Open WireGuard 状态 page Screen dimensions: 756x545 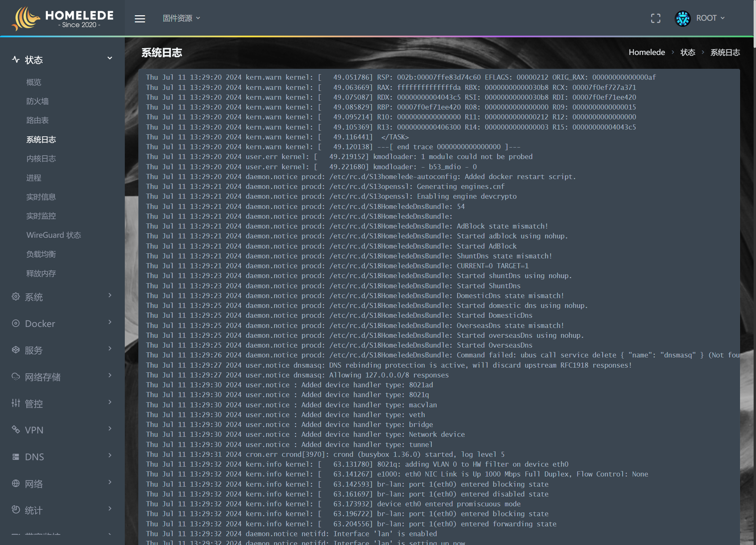(54, 235)
